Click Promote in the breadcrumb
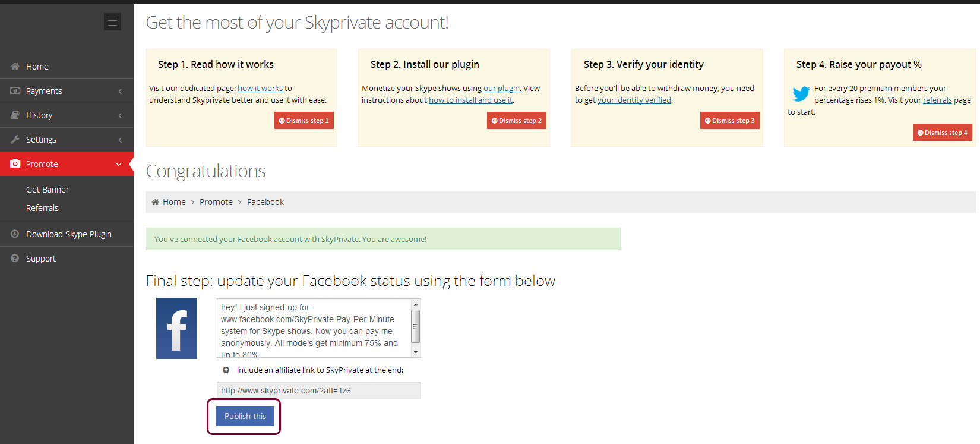Image resolution: width=980 pixels, height=444 pixels. click(216, 202)
